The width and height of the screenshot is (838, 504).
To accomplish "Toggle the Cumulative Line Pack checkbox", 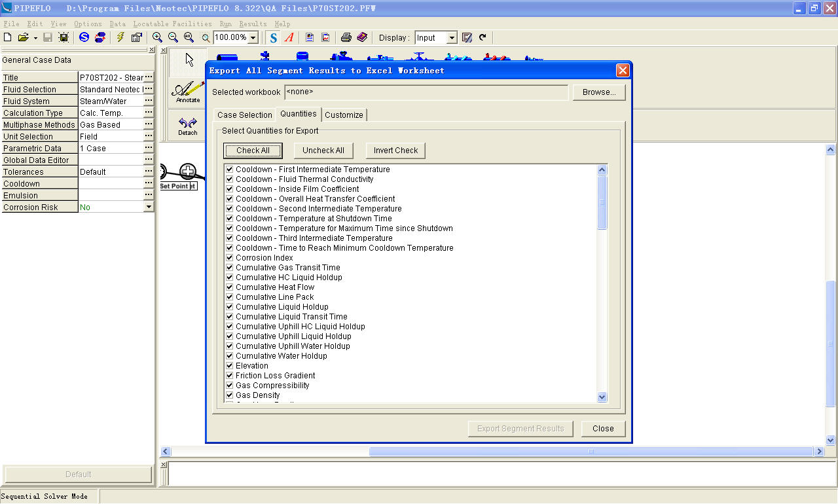I will [x=230, y=297].
